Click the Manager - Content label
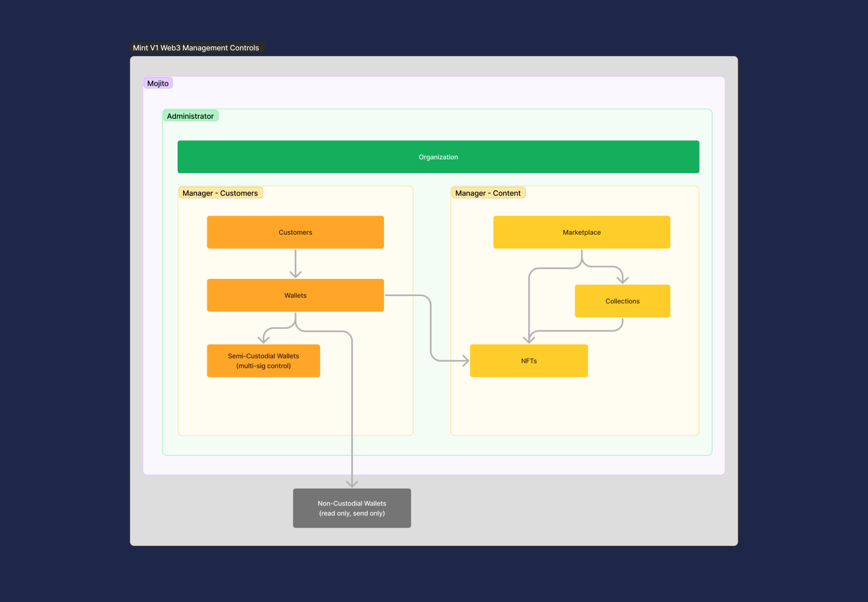 point(488,193)
